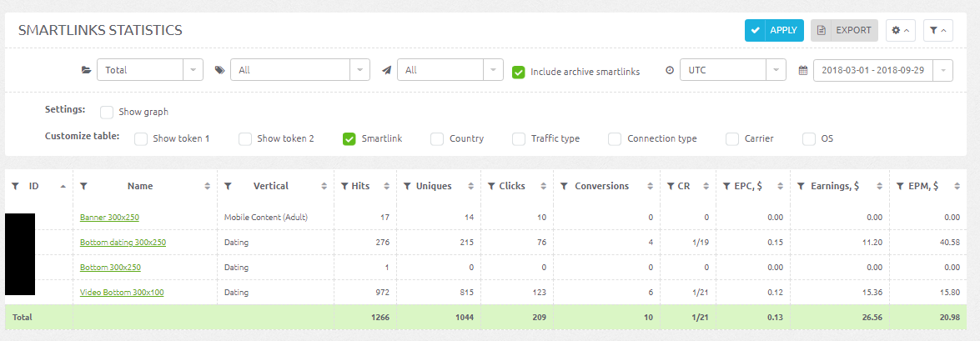Click the filter icon beside Hits header

pyautogui.click(x=344, y=186)
